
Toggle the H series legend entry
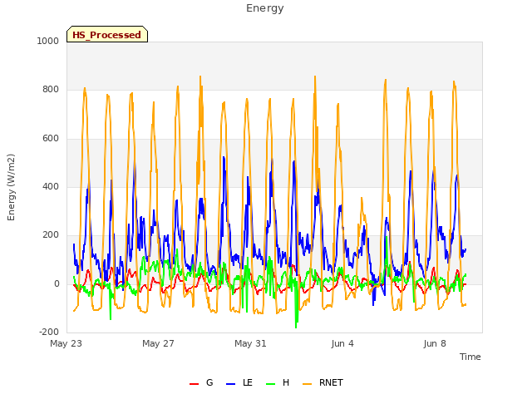click(278, 382)
